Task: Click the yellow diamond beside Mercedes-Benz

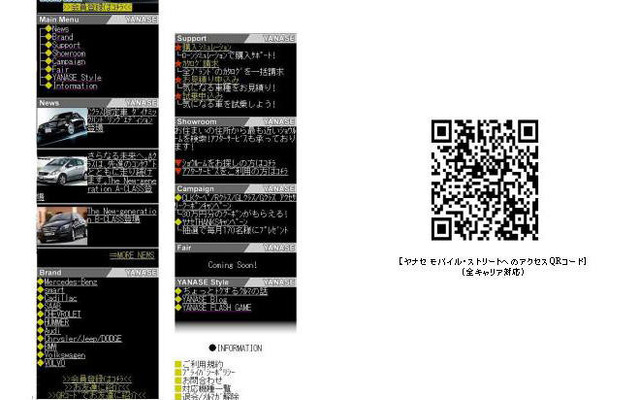Action: tap(40, 282)
